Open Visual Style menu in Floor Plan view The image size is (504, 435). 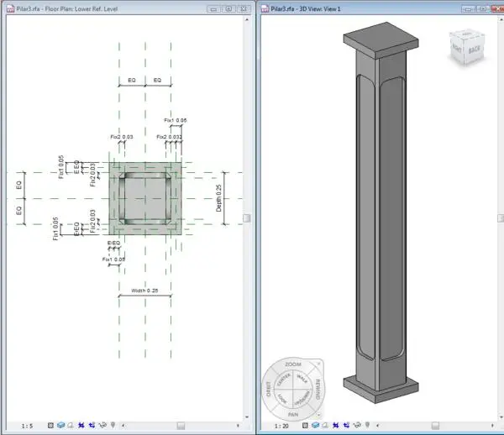60,426
